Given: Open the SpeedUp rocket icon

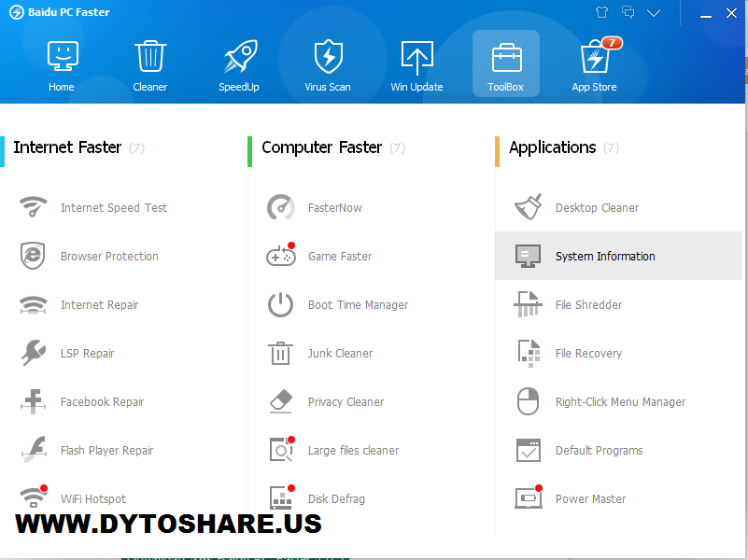Looking at the screenshot, I should [x=240, y=56].
